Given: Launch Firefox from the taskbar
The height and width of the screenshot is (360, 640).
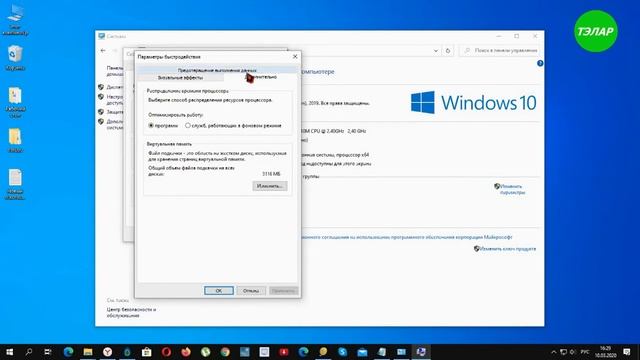Looking at the screenshot, I should (186, 352).
